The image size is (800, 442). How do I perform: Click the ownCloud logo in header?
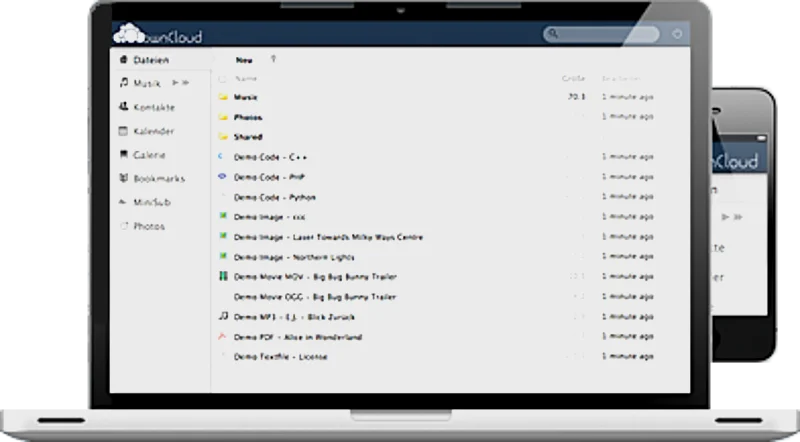157,34
